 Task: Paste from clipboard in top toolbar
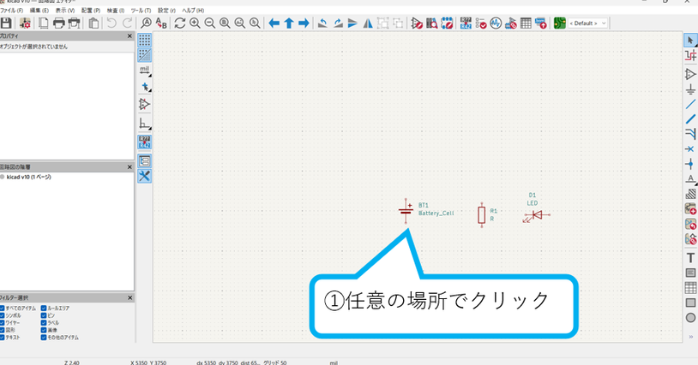[93, 23]
